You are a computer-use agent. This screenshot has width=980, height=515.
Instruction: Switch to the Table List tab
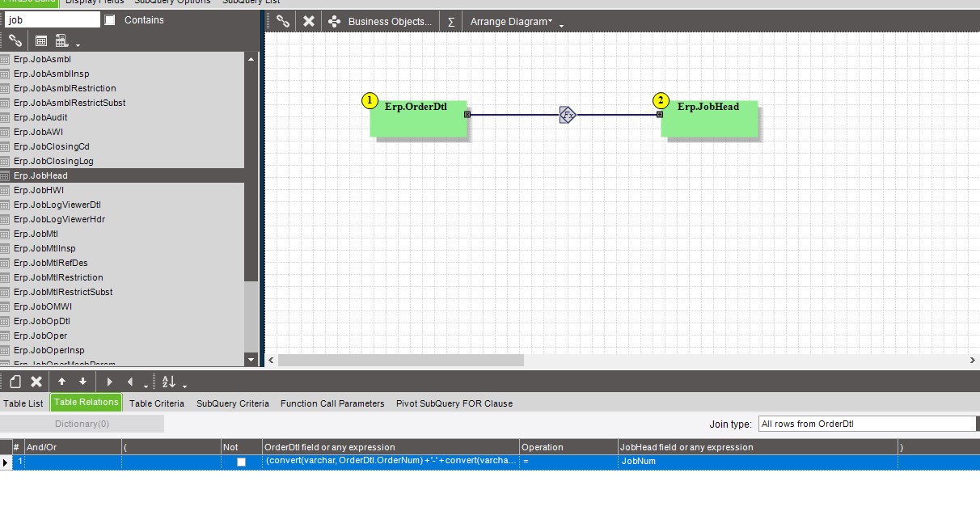click(x=23, y=403)
